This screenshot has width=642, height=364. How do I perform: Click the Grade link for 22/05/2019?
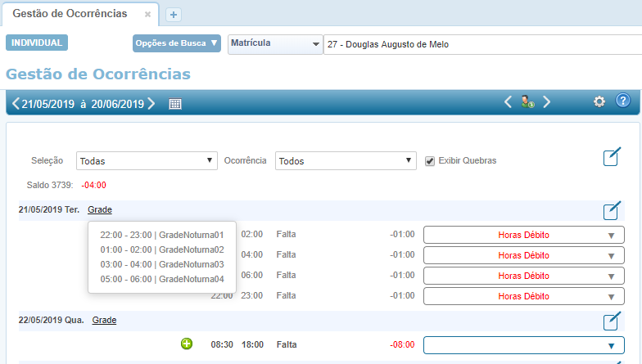(104, 320)
